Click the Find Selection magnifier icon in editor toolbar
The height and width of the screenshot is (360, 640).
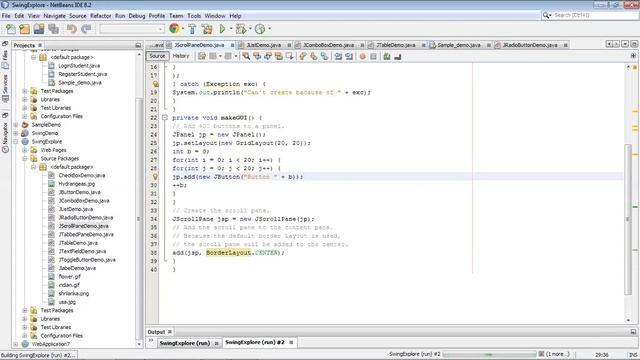pyautogui.click(x=246, y=56)
